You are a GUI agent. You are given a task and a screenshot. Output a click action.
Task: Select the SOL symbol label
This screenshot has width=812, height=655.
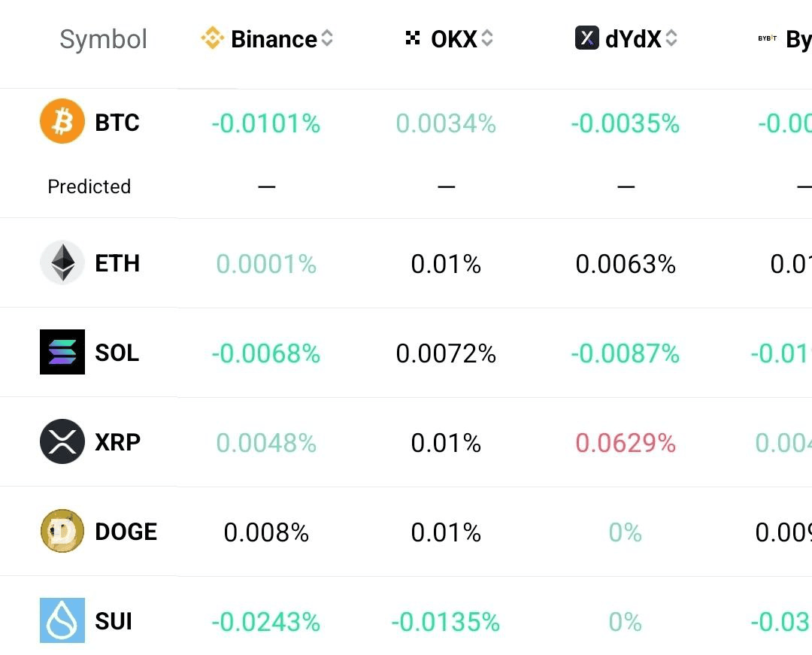117,353
